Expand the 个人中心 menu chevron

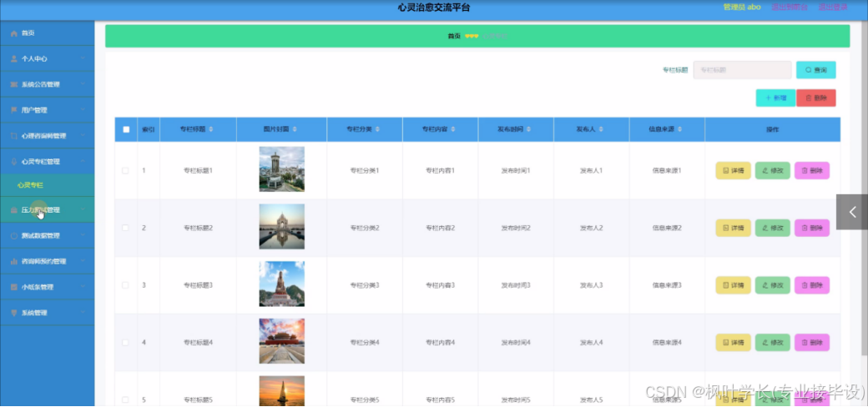(x=83, y=58)
